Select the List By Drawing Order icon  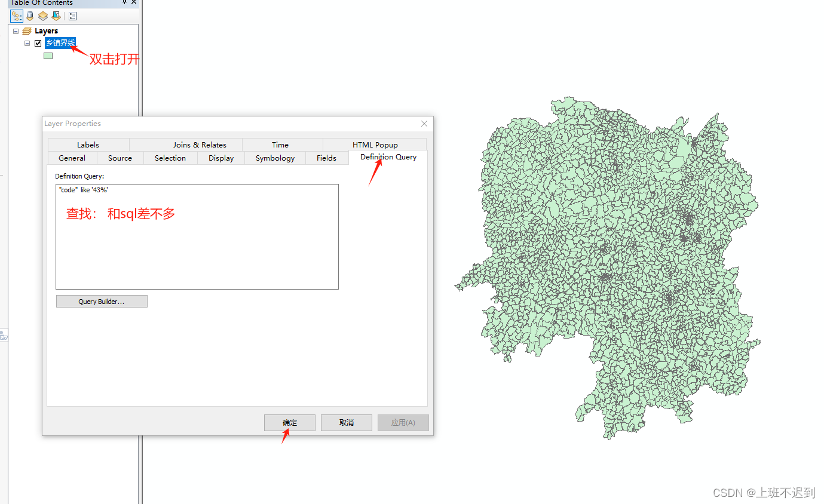click(x=17, y=16)
